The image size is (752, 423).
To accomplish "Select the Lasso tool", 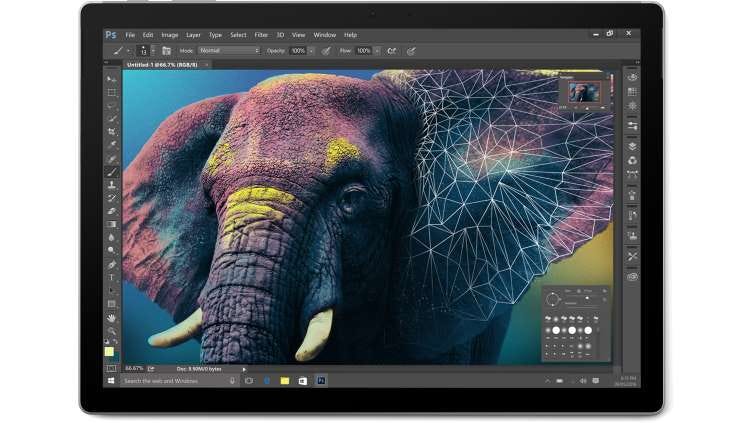I will point(111,106).
